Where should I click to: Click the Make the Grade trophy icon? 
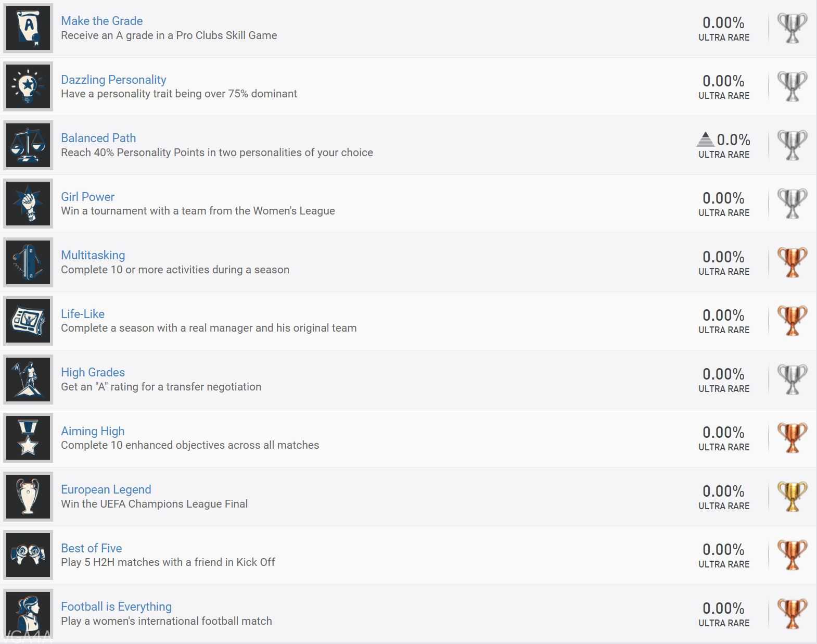click(x=28, y=28)
